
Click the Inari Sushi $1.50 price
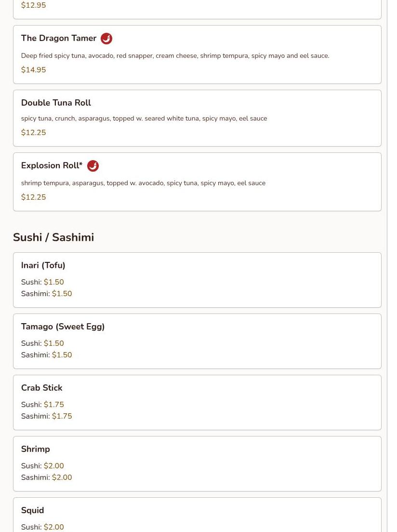(53, 282)
